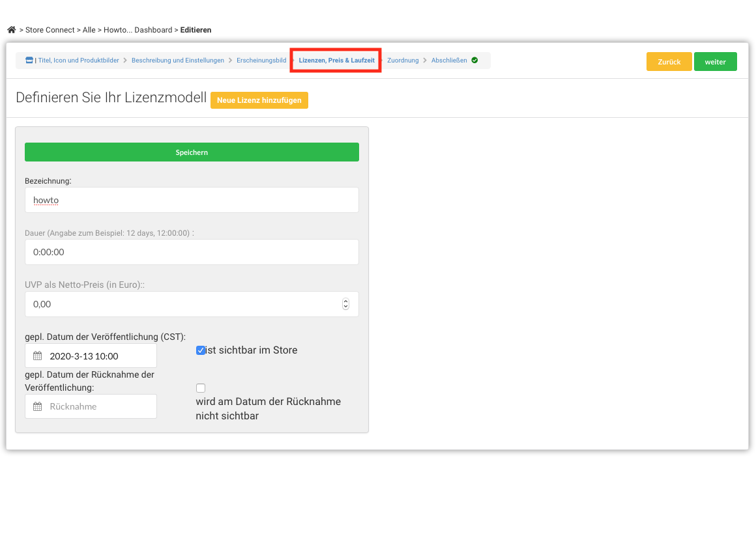The width and height of the screenshot is (756, 560).
Task: Open 'Store Connect' breadcrumb link
Action: click(50, 30)
